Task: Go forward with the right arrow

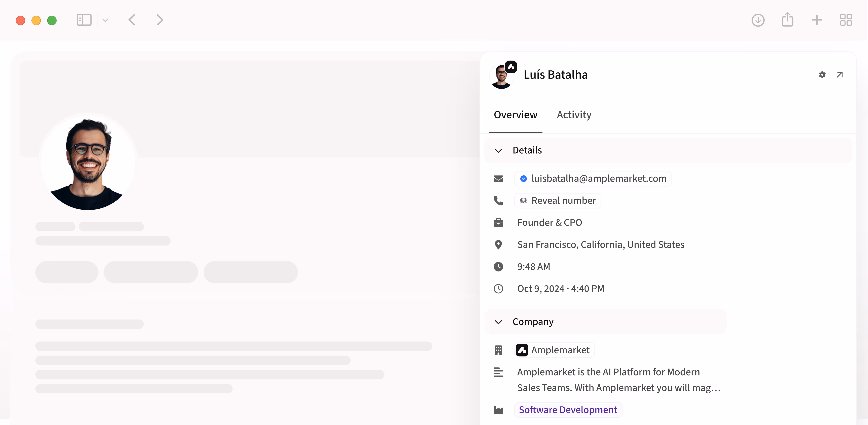Action: 160,20
